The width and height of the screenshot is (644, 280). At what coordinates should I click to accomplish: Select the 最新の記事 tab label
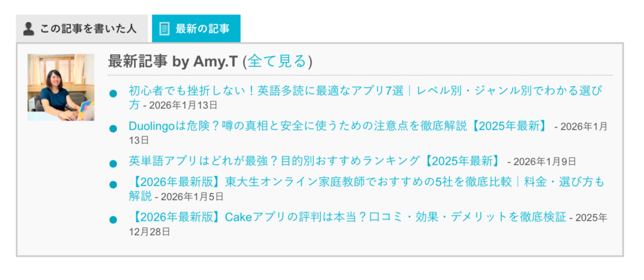point(203,28)
